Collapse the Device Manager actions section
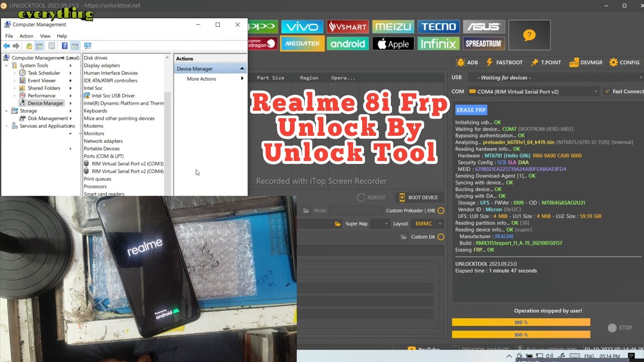 [x=242, y=68]
